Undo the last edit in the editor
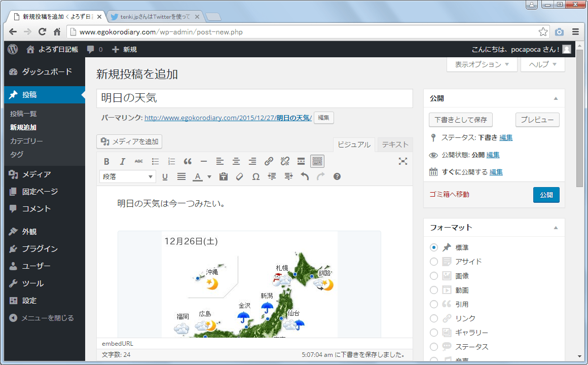This screenshot has width=588, height=365. [x=305, y=177]
